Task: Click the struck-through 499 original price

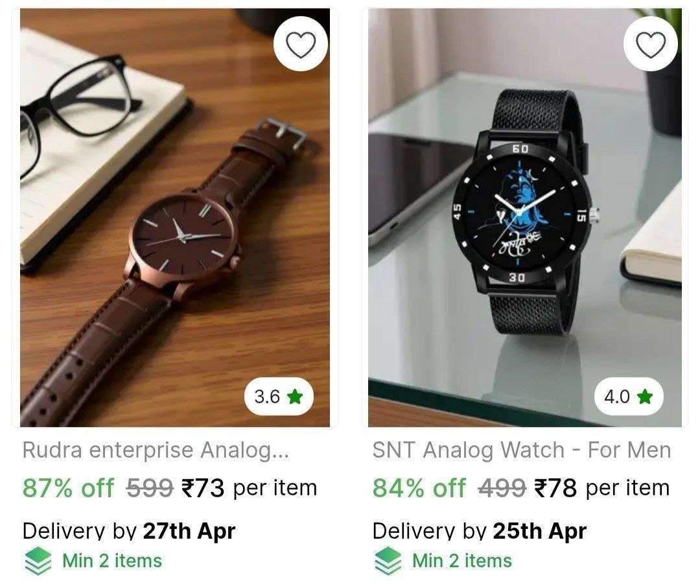Action: pos(502,488)
